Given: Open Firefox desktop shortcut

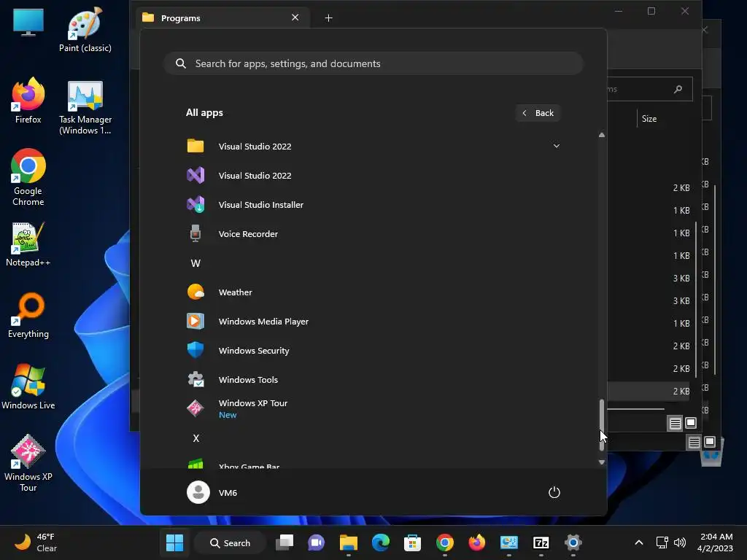Looking at the screenshot, I should click(28, 101).
